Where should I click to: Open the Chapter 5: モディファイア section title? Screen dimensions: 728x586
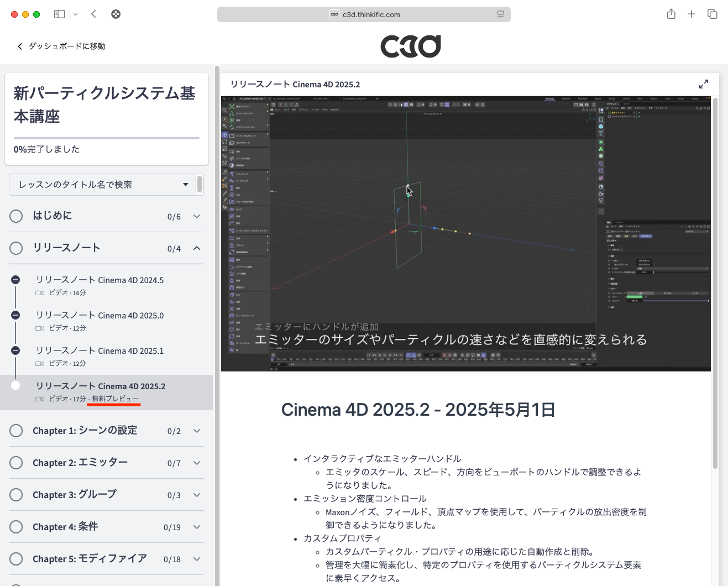click(90, 559)
